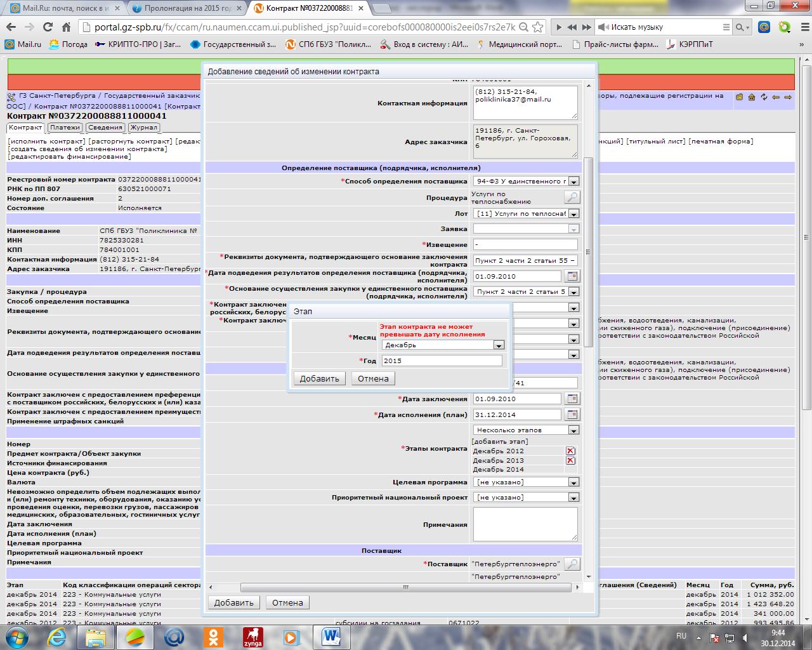Click the Извещение input field

click(x=526, y=244)
